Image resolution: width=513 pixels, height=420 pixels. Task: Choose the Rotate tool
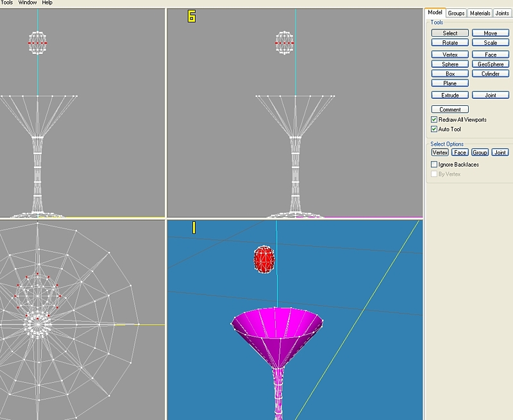click(x=450, y=43)
